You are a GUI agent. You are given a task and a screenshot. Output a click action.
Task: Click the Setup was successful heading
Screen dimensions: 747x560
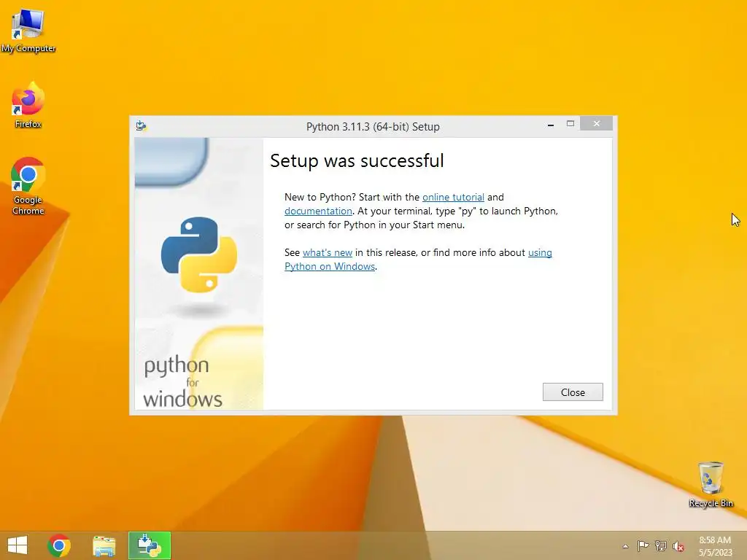tap(357, 161)
